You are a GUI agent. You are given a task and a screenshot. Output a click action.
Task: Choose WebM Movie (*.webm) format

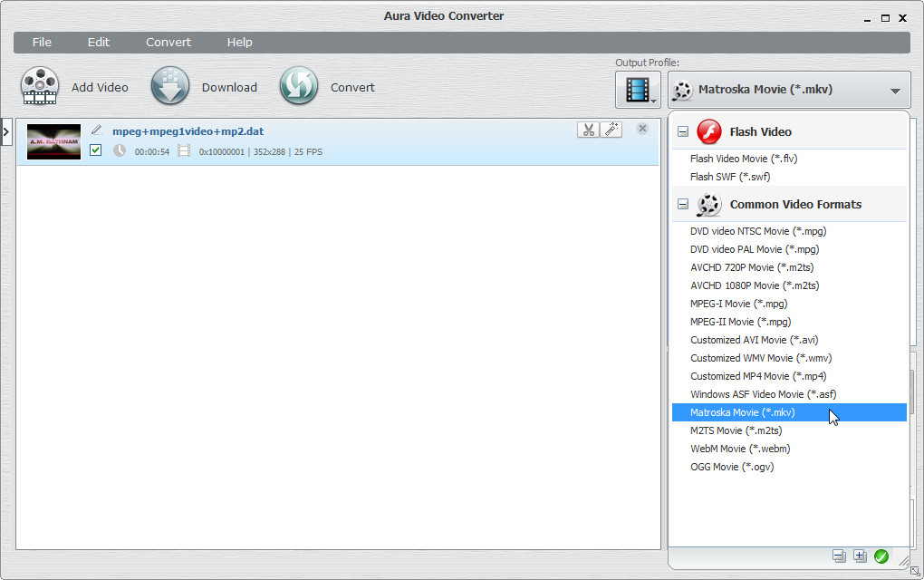click(x=739, y=449)
